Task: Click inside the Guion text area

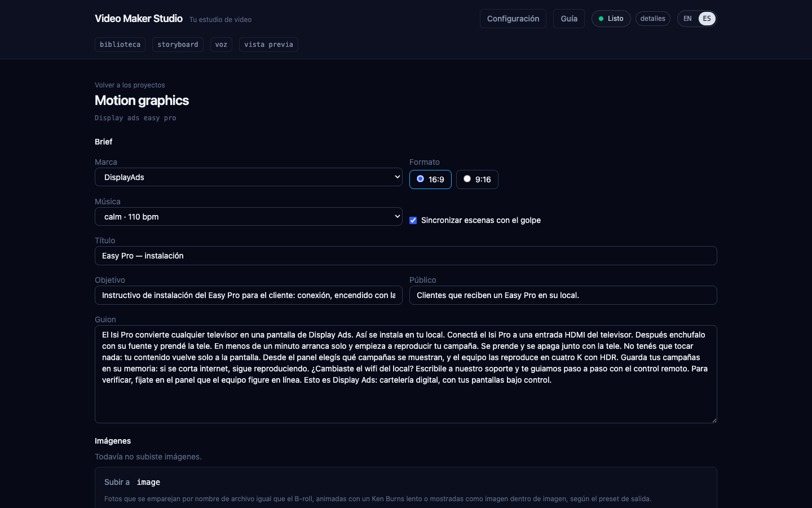Action: pyautogui.click(x=406, y=374)
